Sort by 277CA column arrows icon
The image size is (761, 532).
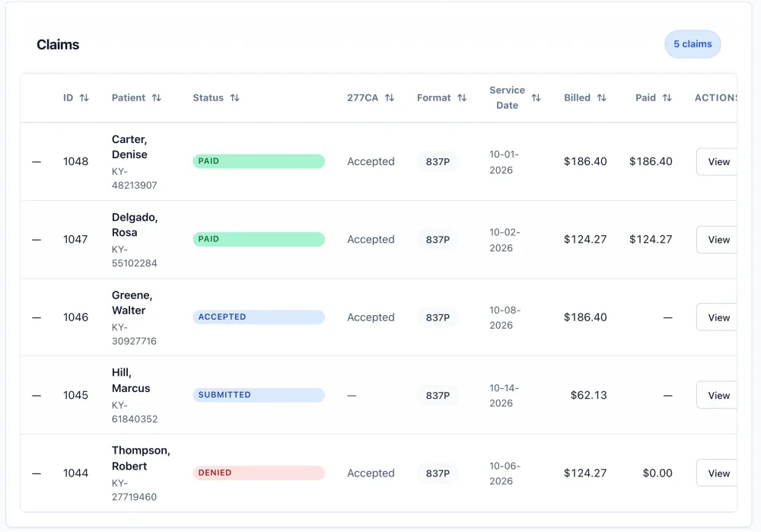(x=389, y=97)
